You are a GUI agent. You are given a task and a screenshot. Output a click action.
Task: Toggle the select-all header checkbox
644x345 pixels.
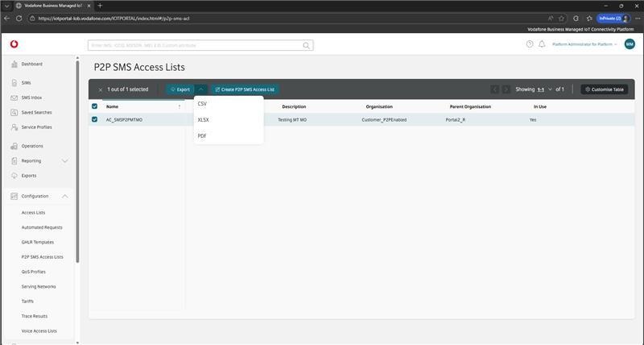tap(94, 106)
